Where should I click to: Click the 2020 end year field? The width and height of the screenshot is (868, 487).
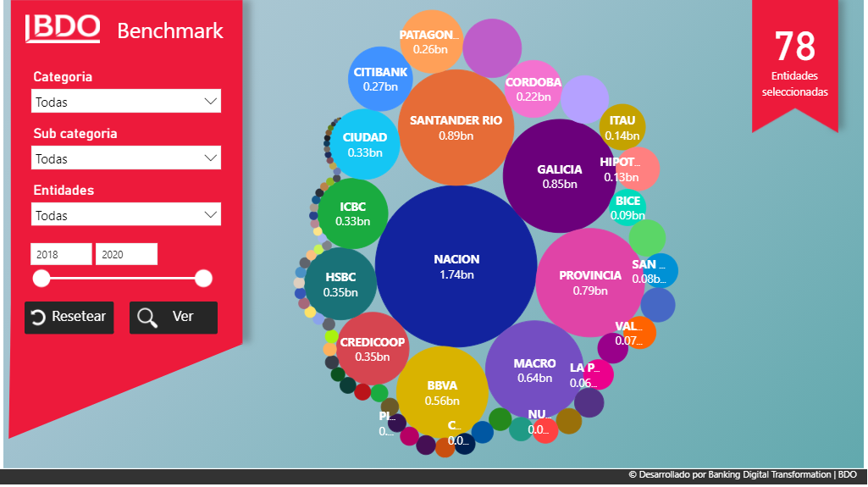point(126,255)
